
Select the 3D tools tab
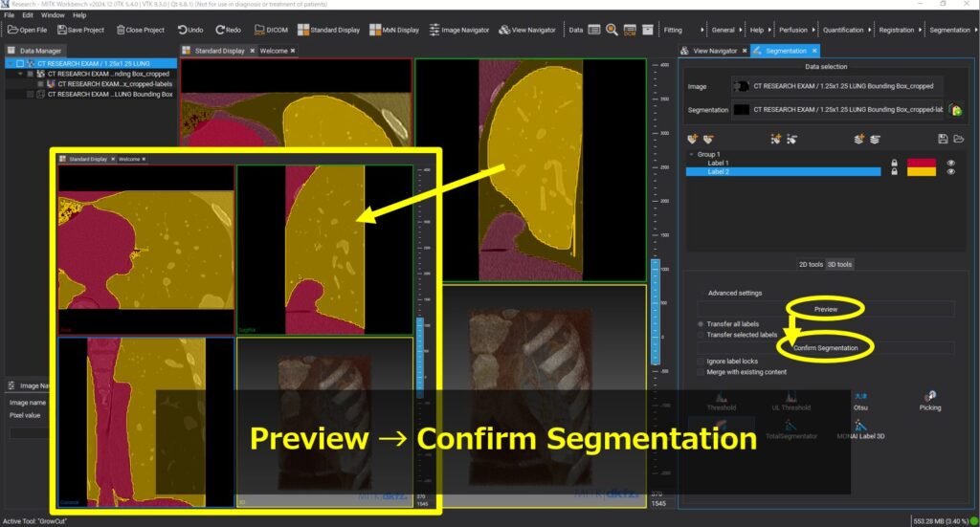point(839,264)
